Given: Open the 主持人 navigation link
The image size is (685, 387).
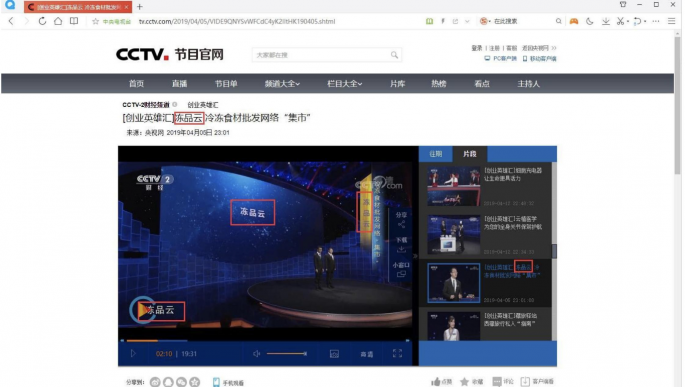Looking at the screenshot, I should pyautogui.click(x=529, y=83).
